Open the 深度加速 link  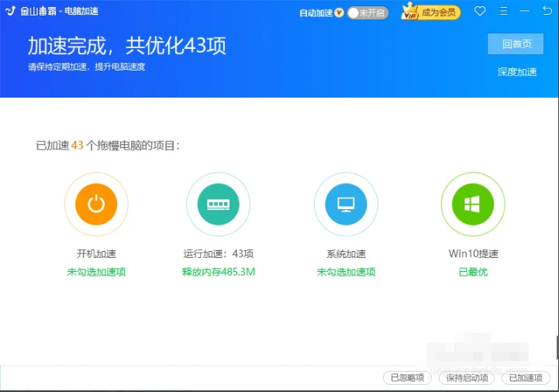pyautogui.click(x=516, y=72)
